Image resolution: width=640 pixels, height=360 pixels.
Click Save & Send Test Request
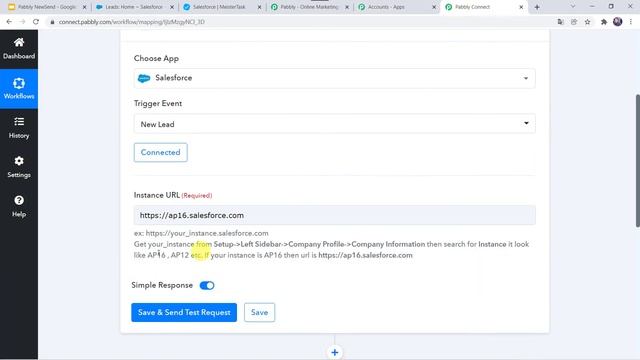click(184, 312)
